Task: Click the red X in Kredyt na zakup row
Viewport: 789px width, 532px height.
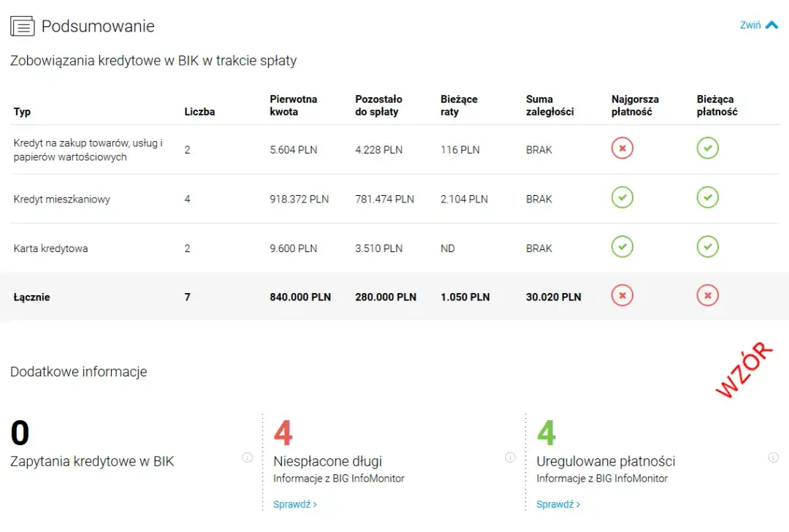Action: click(622, 148)
